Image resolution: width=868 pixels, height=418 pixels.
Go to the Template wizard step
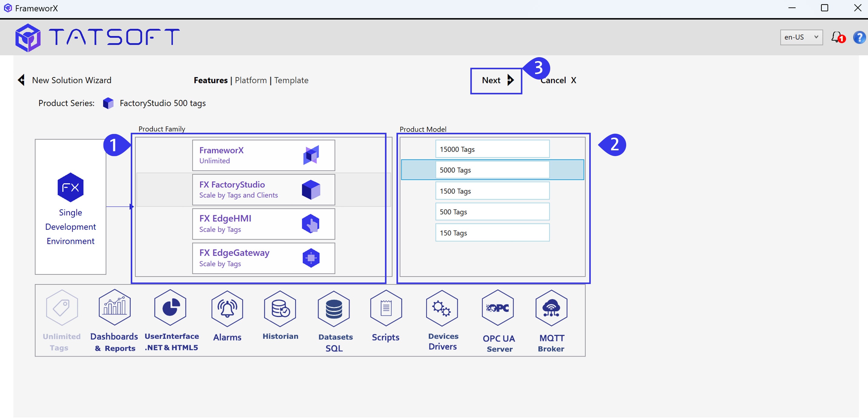pyautogui.click(x=291, y=80)
